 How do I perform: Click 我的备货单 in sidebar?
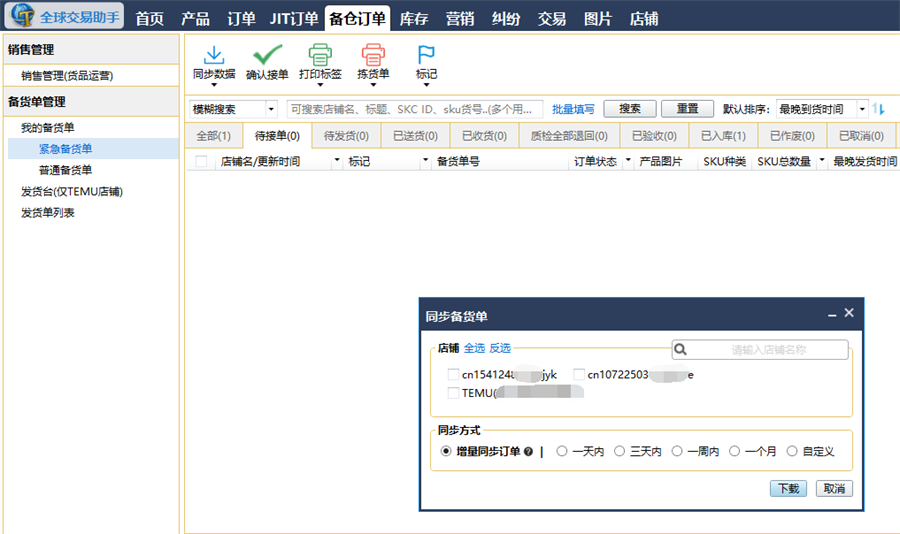coord(48,127)
